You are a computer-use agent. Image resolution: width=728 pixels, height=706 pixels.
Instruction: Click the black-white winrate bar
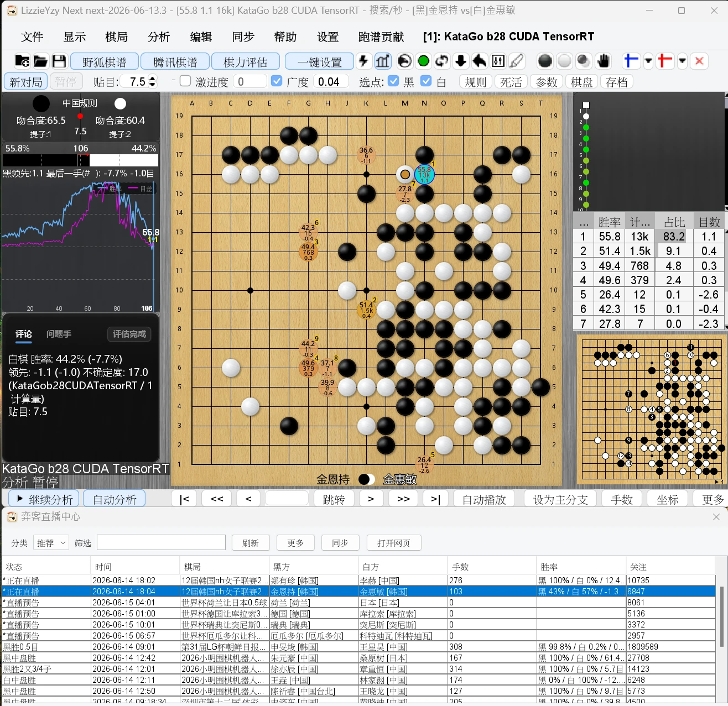pyautogui.click(x=80, y=160)
